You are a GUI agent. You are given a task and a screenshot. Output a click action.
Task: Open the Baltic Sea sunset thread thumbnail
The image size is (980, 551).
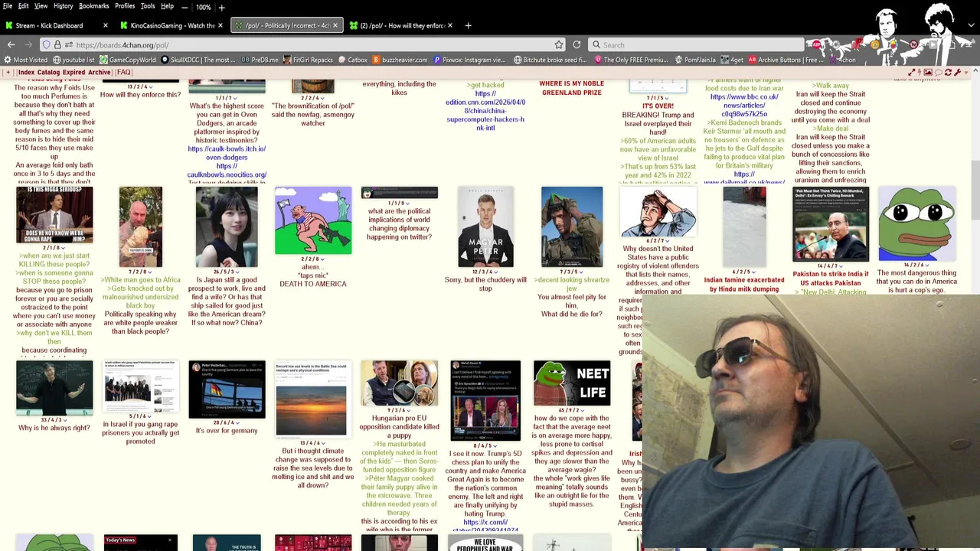[x=312, y=398]
